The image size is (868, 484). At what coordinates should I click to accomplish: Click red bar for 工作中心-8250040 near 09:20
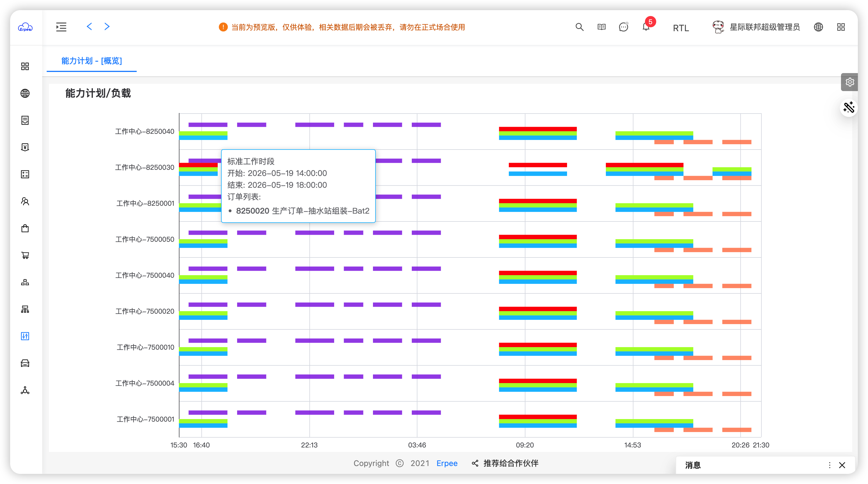tap(538, 129)
